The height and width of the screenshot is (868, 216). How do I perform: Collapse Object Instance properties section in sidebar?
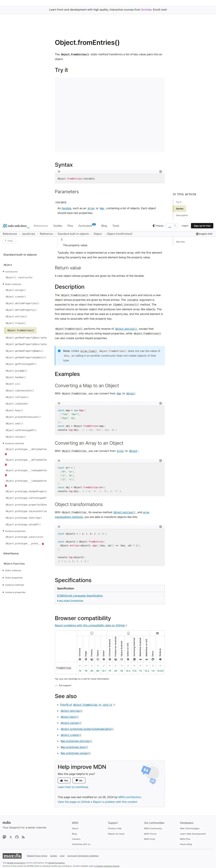[x=14, y=531]
